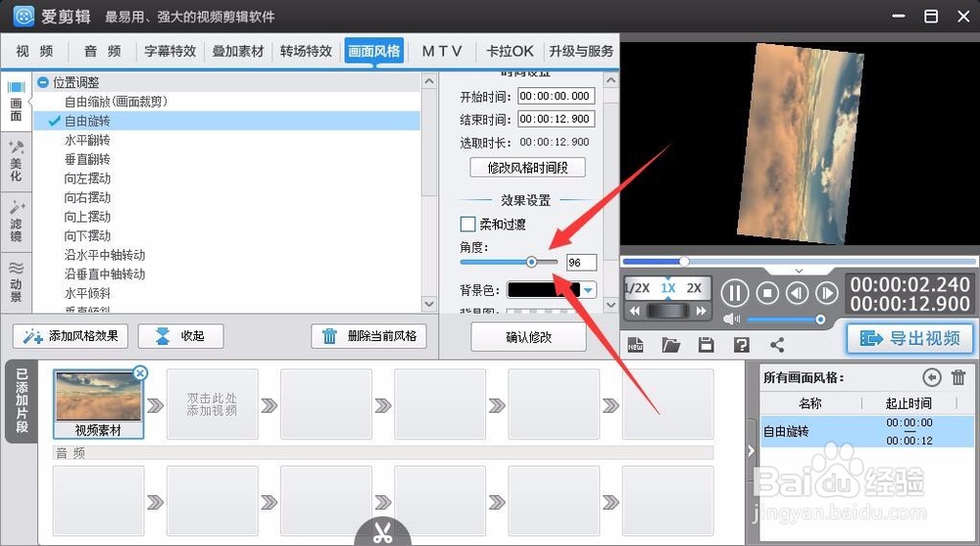The width and height of the screenshot is (980, 546).
Task: Click the share icon
Action: [777, 345]
